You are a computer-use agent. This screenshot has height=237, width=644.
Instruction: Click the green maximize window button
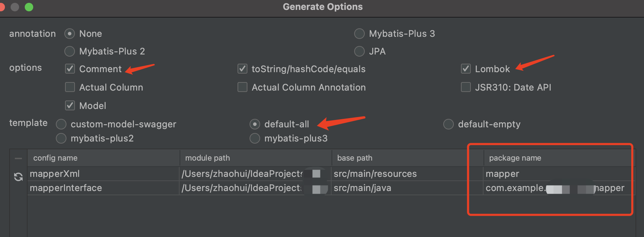[29, 7]
